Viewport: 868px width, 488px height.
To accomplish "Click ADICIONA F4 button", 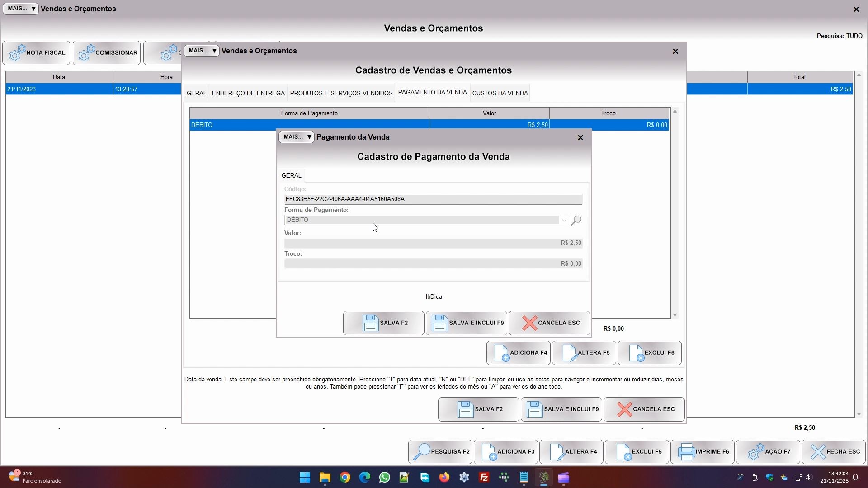I will 519,353.
